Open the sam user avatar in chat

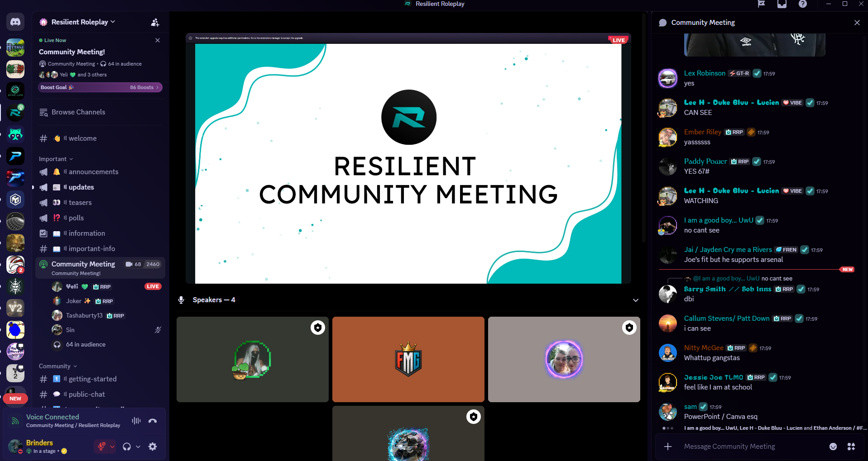[x=667, y=412]
